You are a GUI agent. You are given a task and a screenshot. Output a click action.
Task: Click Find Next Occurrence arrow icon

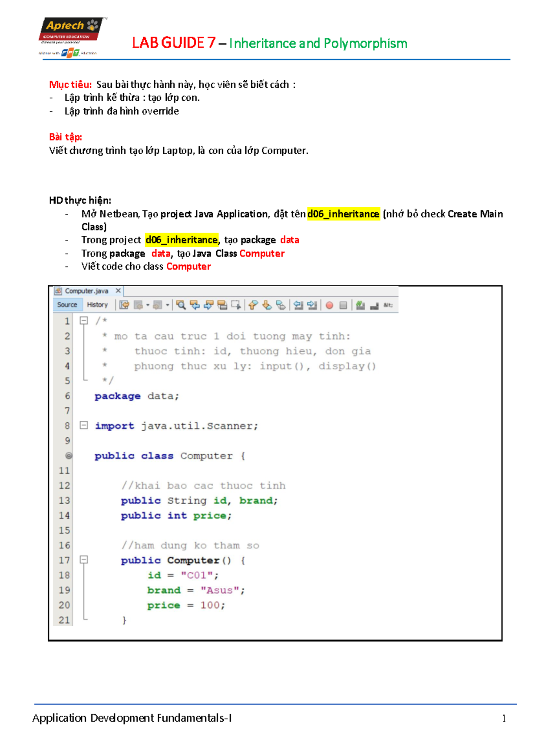pos(209,305)
